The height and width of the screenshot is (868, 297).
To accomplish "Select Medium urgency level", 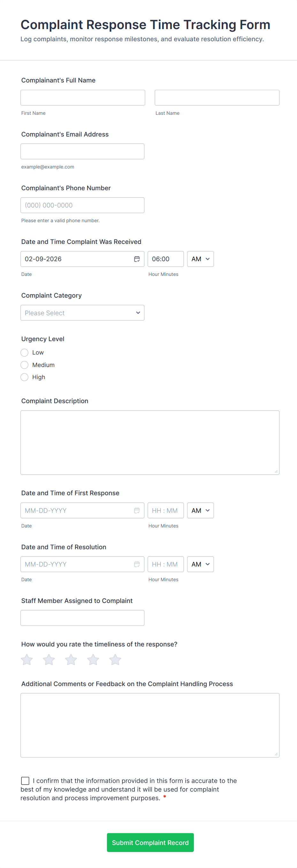I will click(x=25, y=365).
